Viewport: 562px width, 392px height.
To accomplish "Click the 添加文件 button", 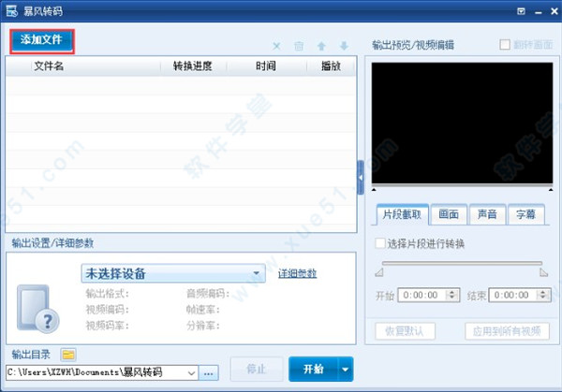I will (x=42, y=40).
